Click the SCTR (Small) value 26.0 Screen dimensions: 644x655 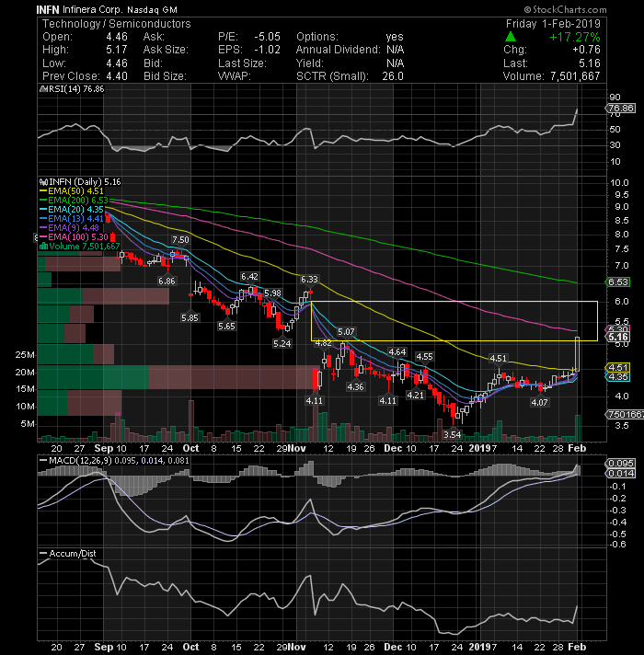pos(393,76)
